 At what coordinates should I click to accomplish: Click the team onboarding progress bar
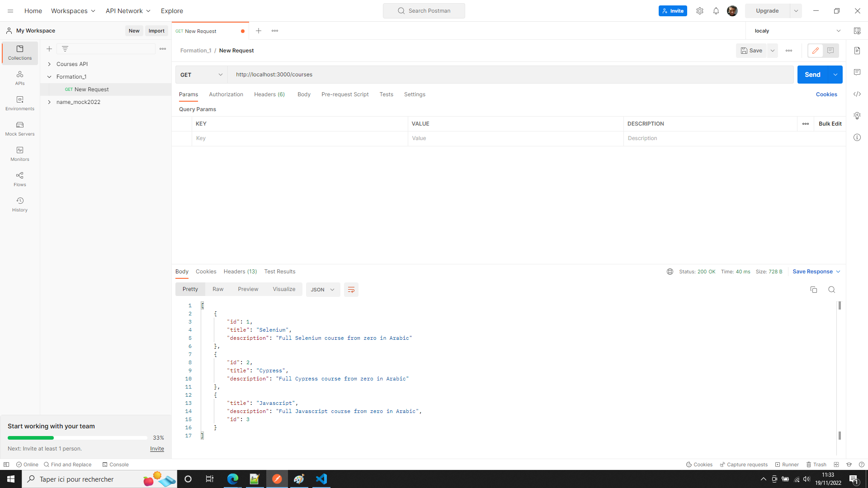(77, 437)
